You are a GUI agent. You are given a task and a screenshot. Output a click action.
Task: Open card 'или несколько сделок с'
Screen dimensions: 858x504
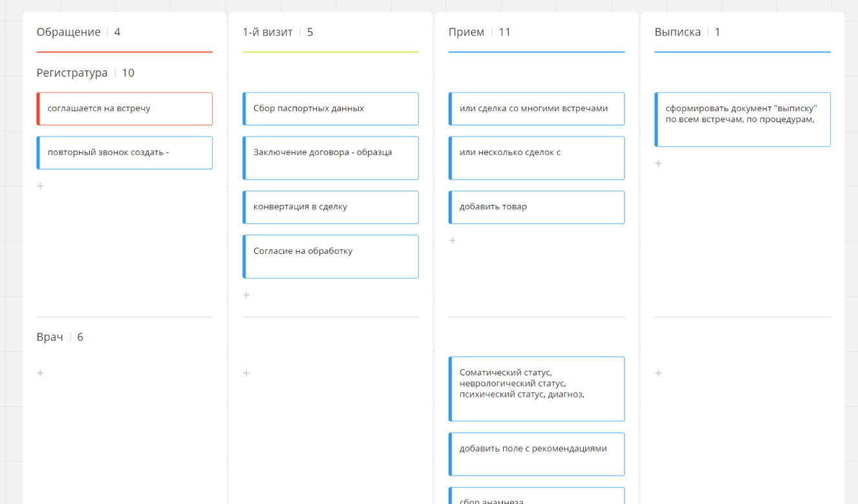tap(537, 158)
